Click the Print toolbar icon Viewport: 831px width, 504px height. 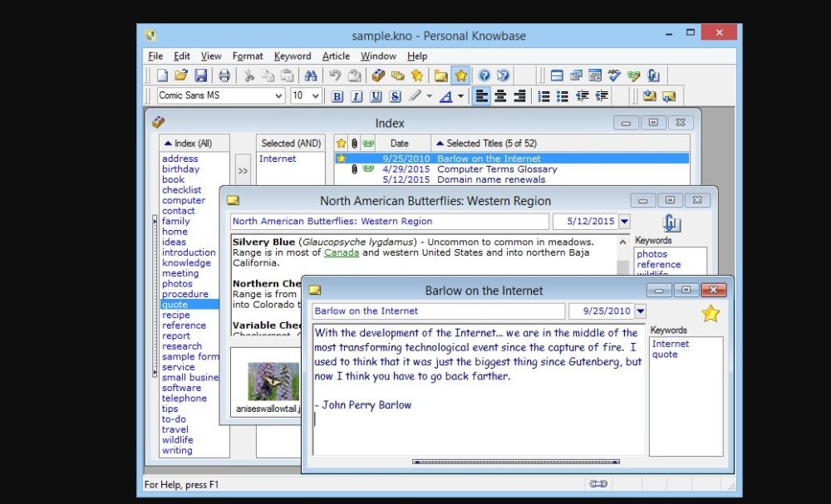click(x=224, y=76)
